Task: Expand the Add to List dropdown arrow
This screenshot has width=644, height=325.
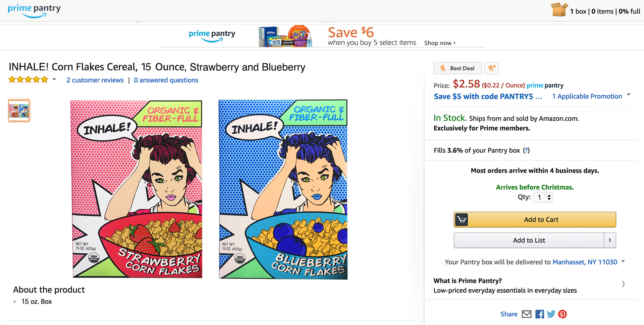Action: point(610,240)
